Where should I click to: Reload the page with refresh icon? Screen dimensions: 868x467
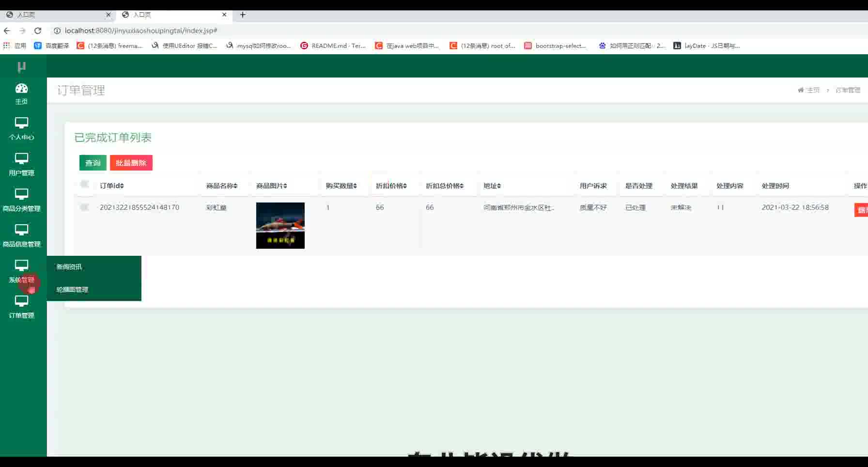pyautogui.click(x=38, y=31)
